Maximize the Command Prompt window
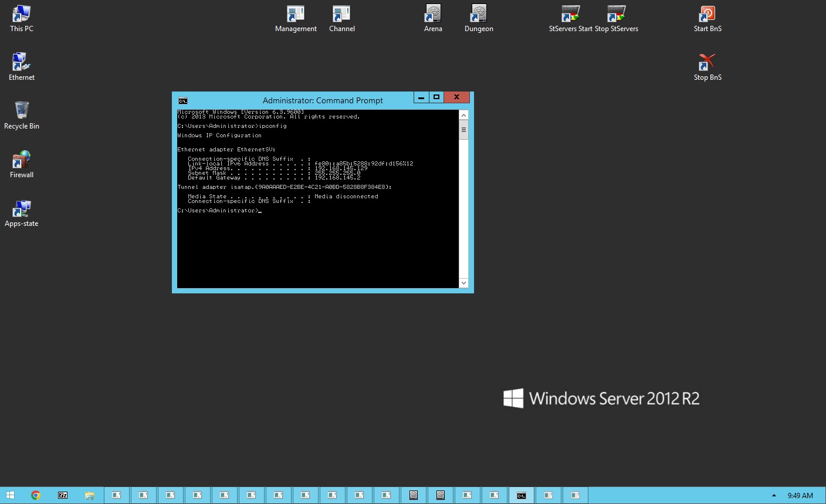 (x=436, y=97)
